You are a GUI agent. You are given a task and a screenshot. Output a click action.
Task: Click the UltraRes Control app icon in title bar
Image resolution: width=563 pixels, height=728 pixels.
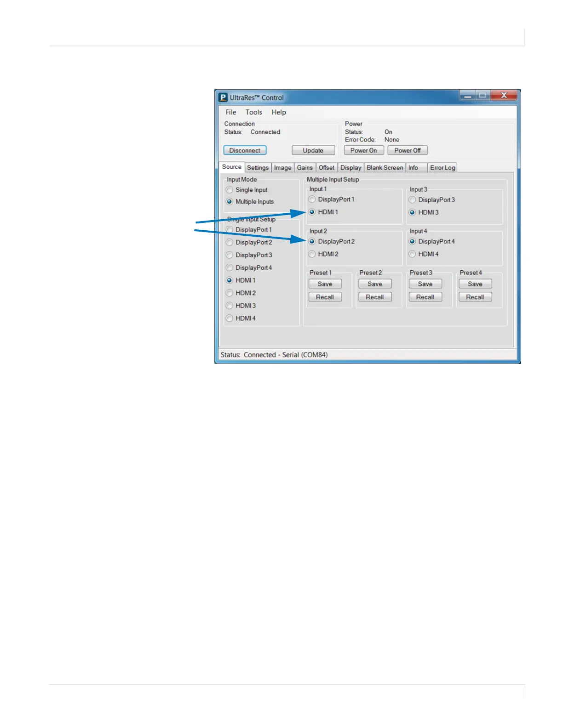click(223, 97)
